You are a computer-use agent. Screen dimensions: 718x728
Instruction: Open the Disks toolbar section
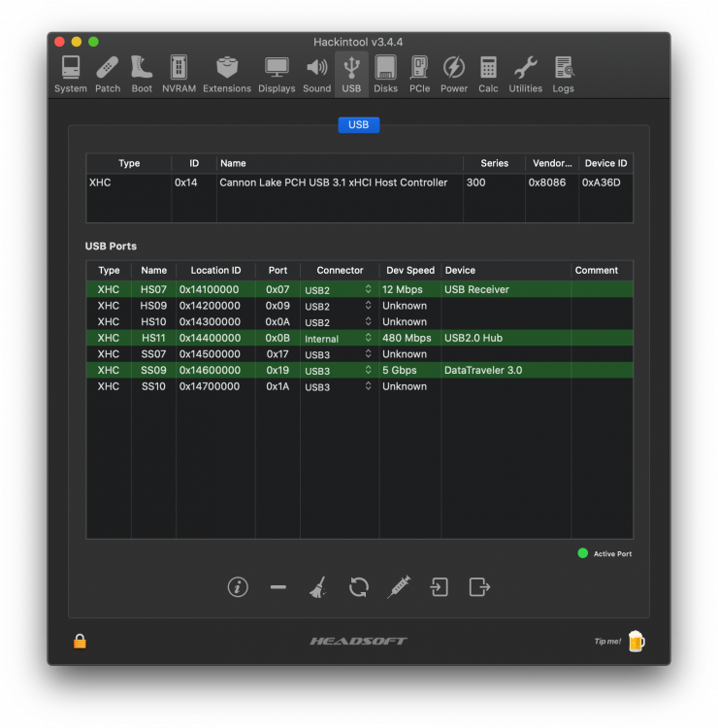pyautogui.click(x=386, y=75)
